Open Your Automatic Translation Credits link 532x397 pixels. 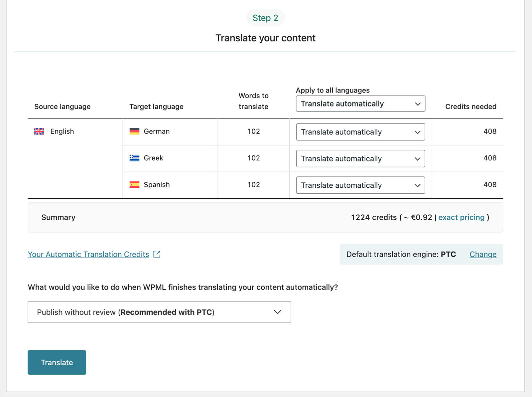click(x=88, y=254)
